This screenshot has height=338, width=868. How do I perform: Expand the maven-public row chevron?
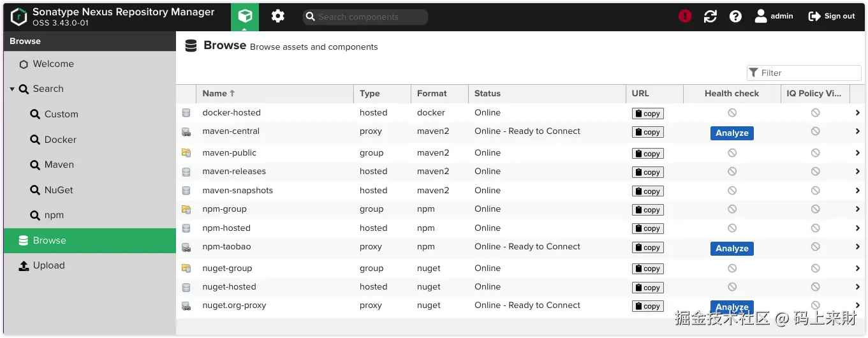pyautogui.click(x=858, y=153)
